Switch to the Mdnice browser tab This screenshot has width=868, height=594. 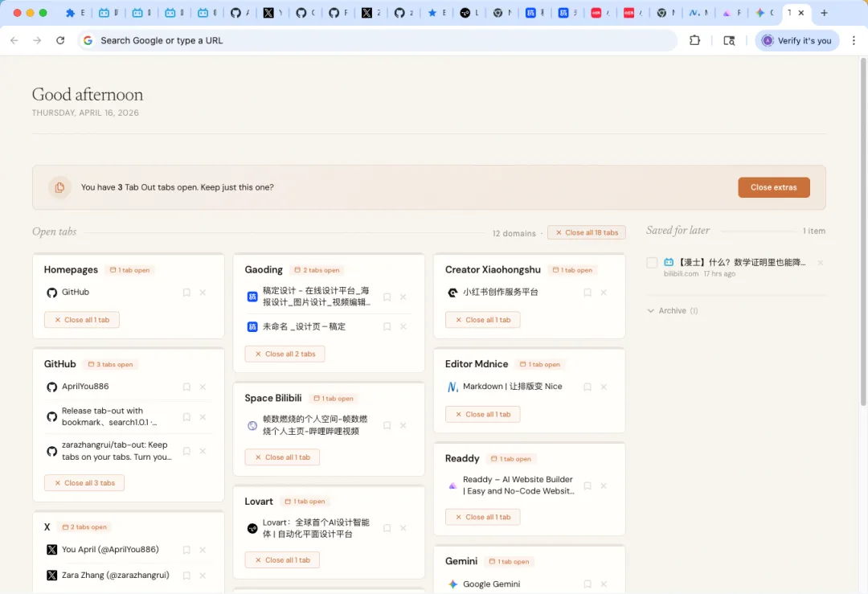click(698, 13)
